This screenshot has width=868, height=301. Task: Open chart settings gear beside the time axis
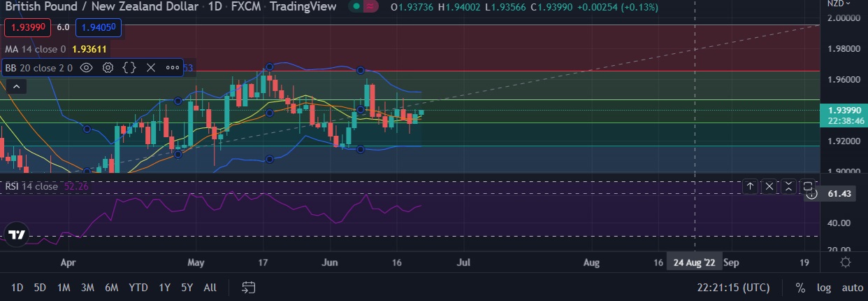pos(846,262)
